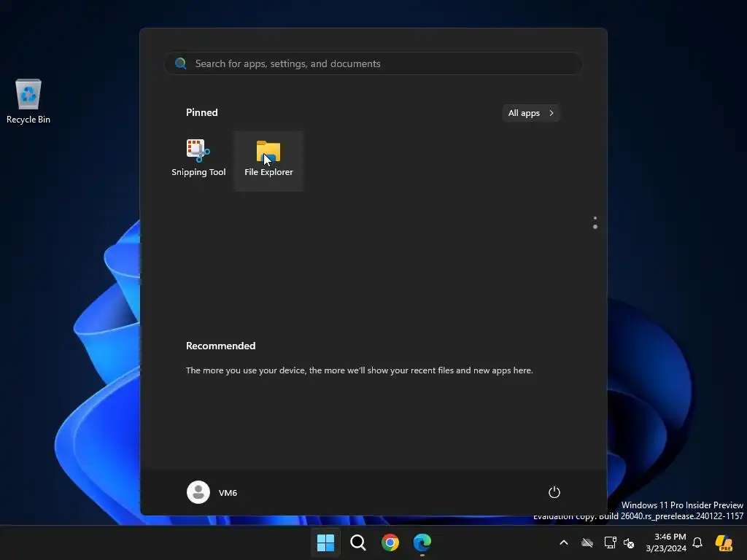Open the VM6 user account menu

tap(212, 492)
